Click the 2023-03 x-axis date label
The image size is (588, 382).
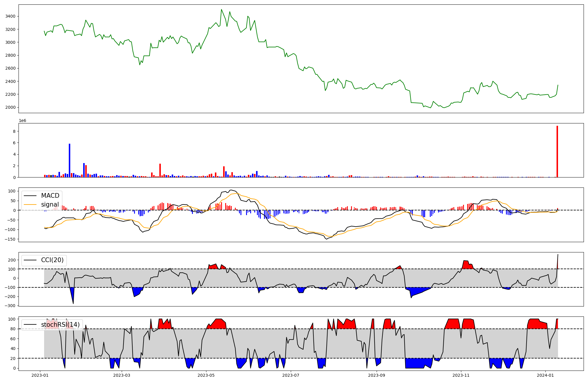click(x=122, y=375)
